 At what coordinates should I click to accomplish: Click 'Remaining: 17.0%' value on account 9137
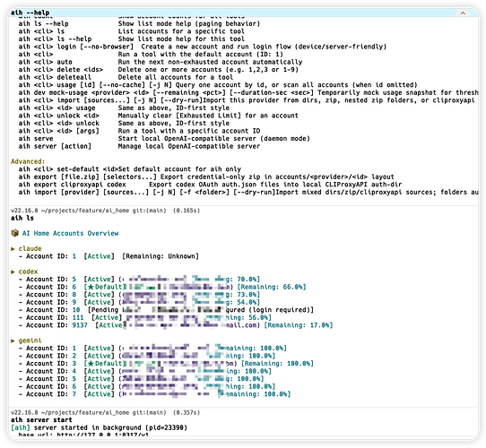[299, 325]
